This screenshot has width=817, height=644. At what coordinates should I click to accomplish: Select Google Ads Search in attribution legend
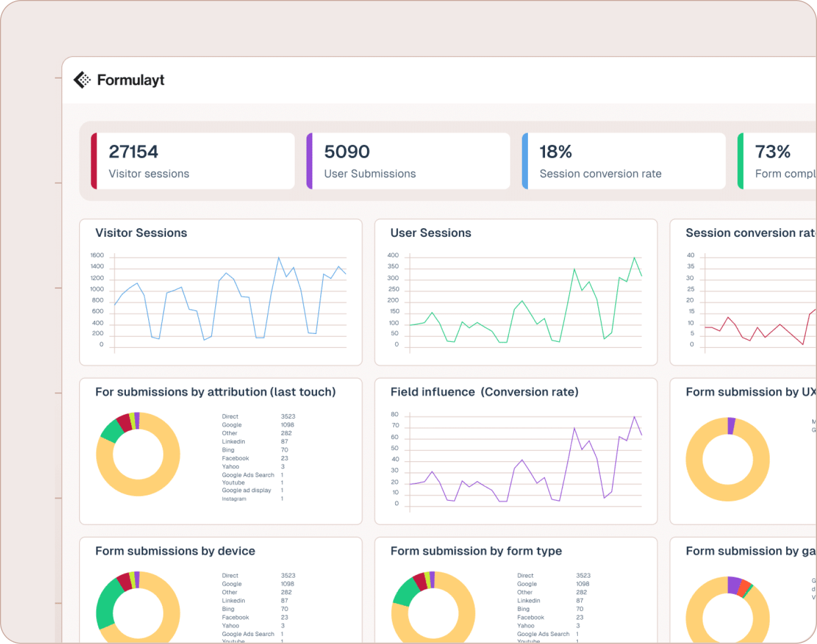click(x=248, y=475)
